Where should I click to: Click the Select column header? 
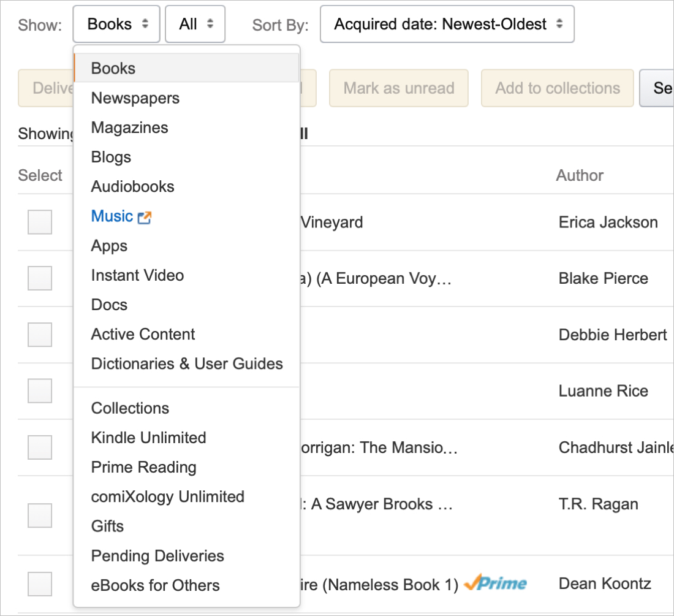tap(40, 175)
